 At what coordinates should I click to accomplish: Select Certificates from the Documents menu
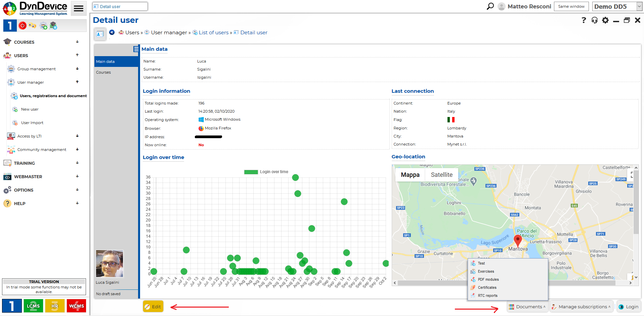487,287
